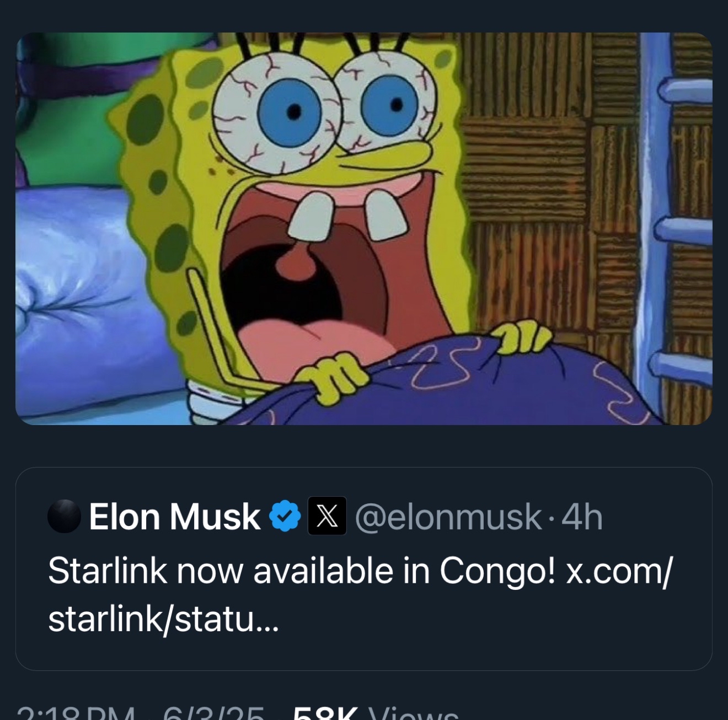Click the Elon Musk display name
This screenshot has width=728, height=720.
pos(174,517)
